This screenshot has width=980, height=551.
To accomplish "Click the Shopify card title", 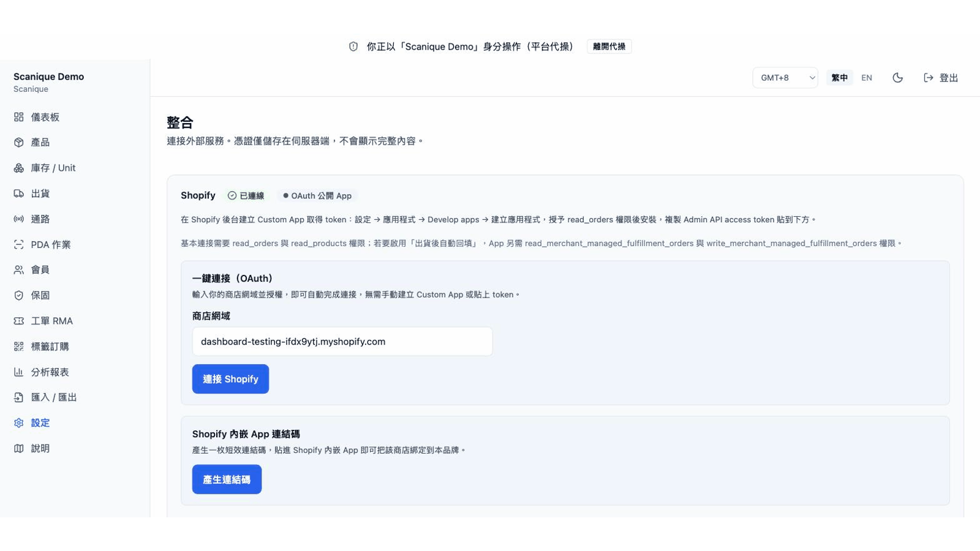I will (x=198, y=195).
